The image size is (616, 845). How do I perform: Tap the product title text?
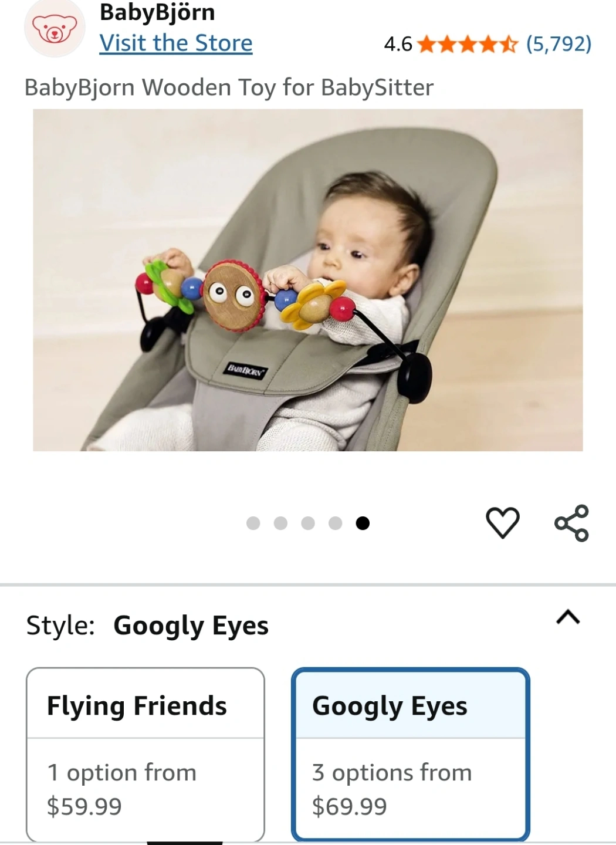229,87
